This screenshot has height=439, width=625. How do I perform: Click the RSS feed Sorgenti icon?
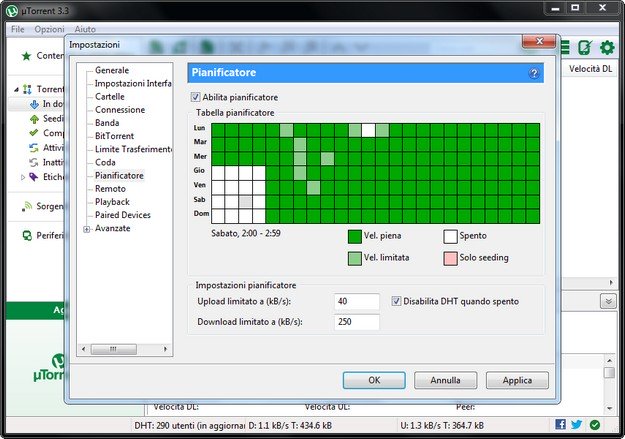[x=27, y=206]
